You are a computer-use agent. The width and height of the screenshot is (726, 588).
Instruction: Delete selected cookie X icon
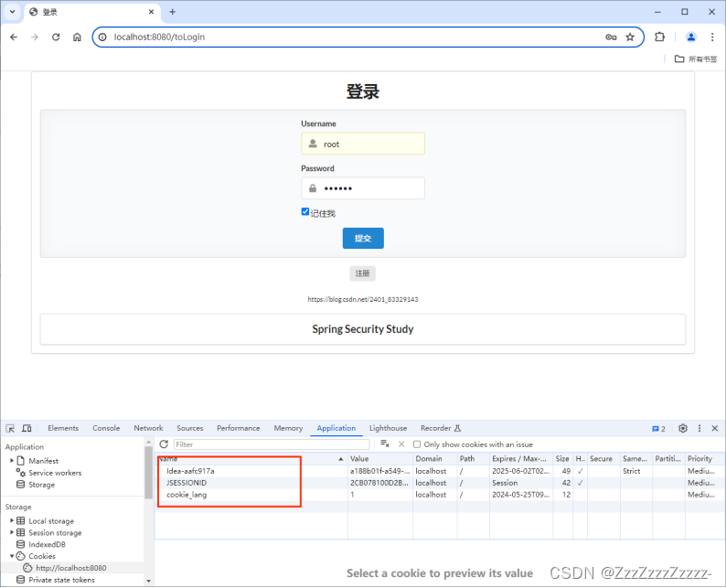pos(401,444)
